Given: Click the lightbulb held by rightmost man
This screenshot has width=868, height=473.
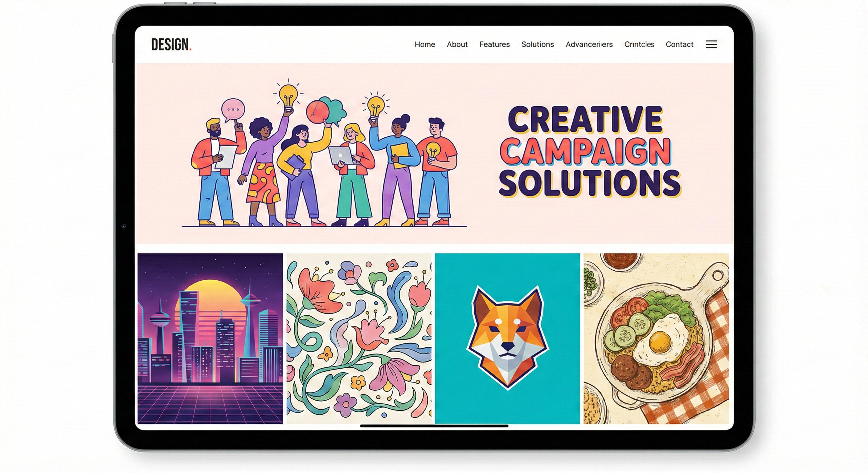Looking at the screenshot, I should click(433, 151).
